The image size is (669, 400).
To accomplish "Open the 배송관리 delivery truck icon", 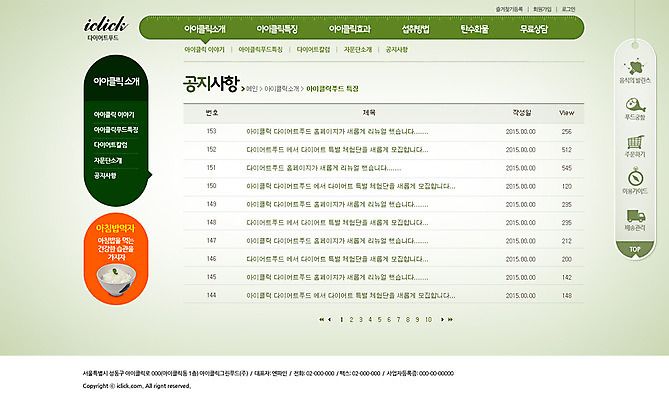I will coord(635,215).
